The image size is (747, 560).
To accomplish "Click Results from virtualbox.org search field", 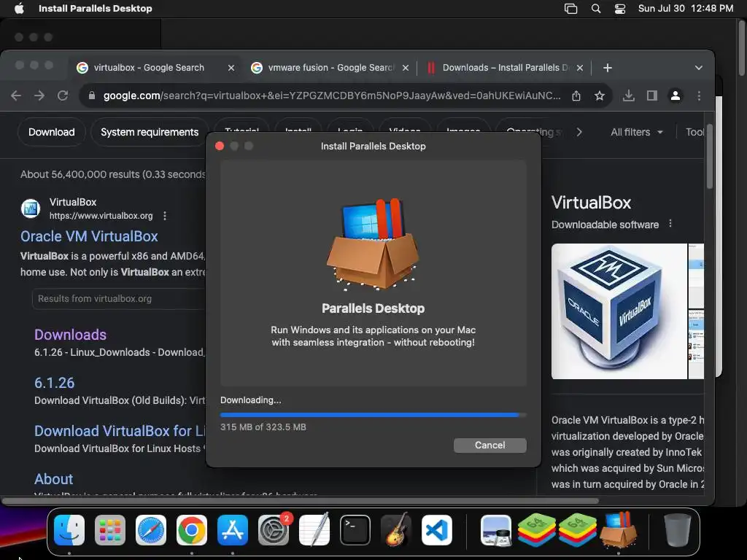I will [119, 298].
